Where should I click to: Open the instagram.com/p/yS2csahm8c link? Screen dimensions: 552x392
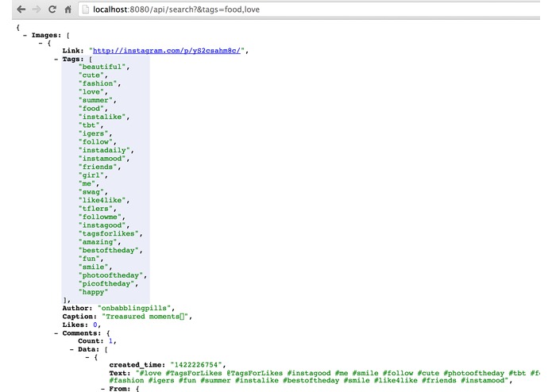coord(167,51)
